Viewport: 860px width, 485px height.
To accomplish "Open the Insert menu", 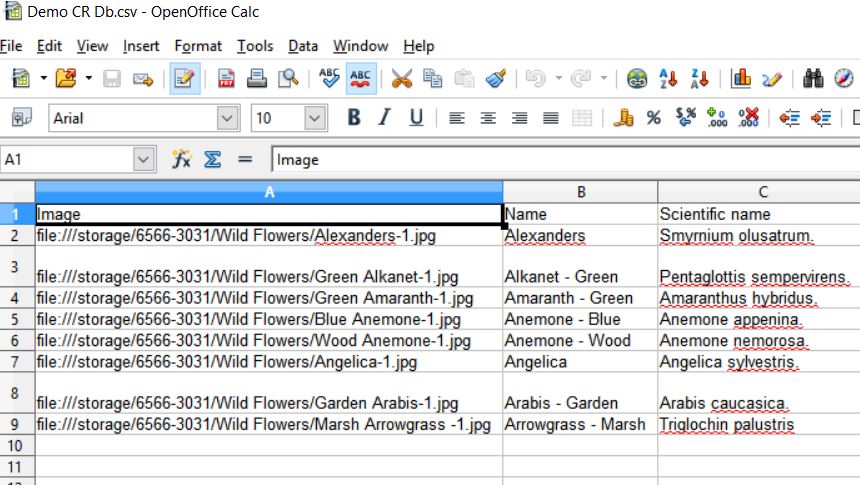I will [x=141, y=46].
